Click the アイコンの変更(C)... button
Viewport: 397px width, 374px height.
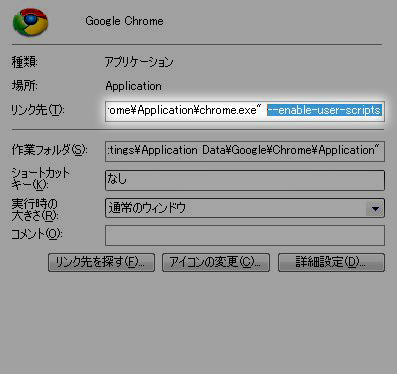[x=216, y=263]
